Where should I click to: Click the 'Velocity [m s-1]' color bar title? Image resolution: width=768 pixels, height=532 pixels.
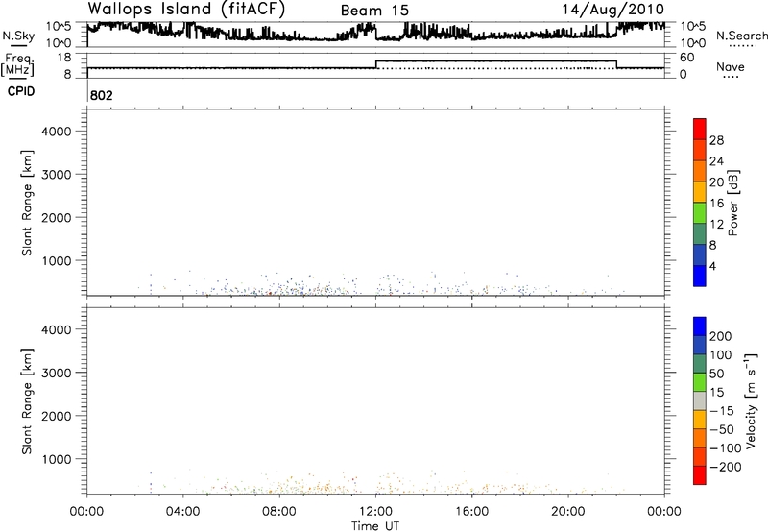pos(751,400)
